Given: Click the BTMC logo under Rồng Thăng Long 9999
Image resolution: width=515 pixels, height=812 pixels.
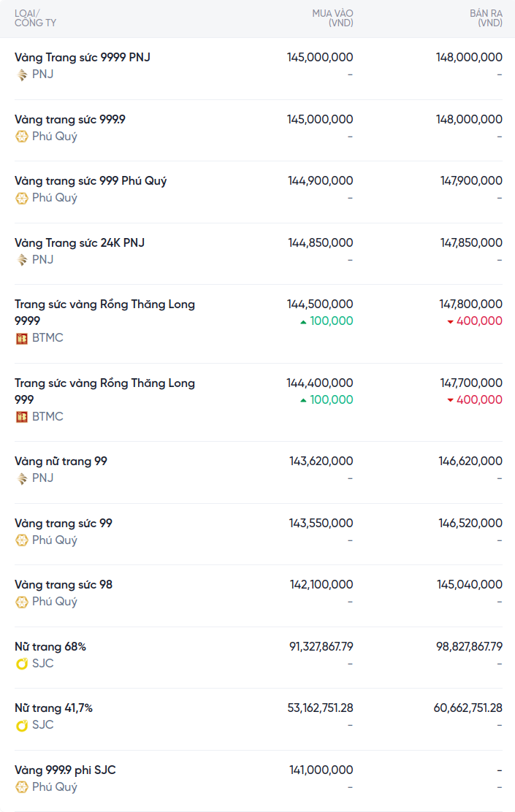Looking at the screenshot, I should tap(22, 338).
